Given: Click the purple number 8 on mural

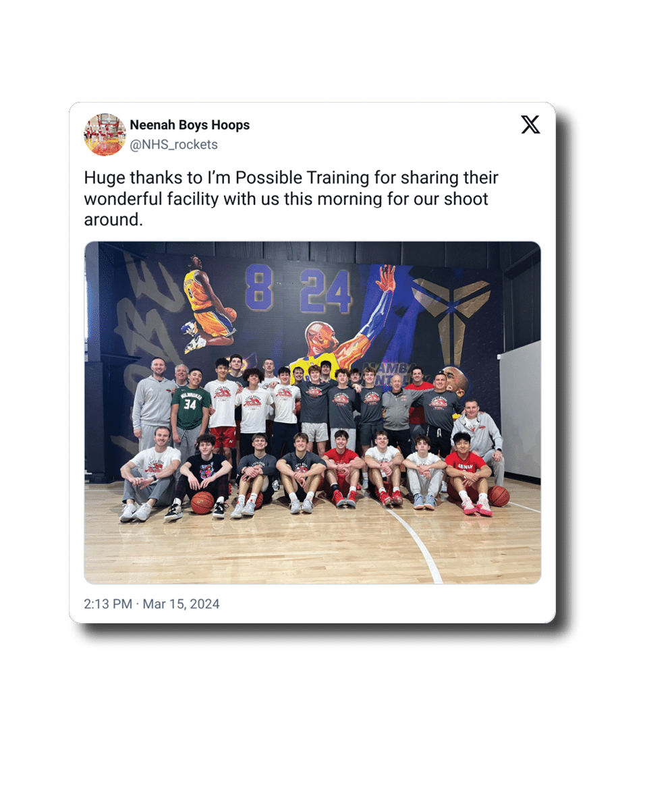Looking at the screenshot, I should click(x=259, y=287).
